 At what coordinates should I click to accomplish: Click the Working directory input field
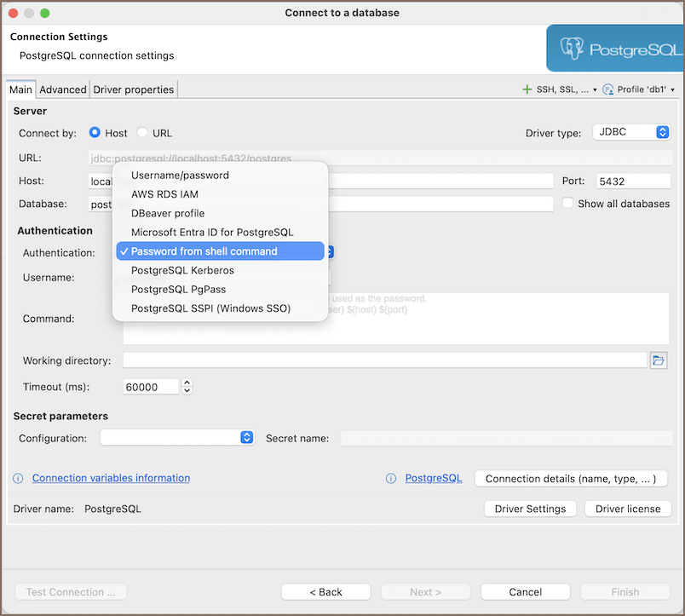tap(384, 360)
